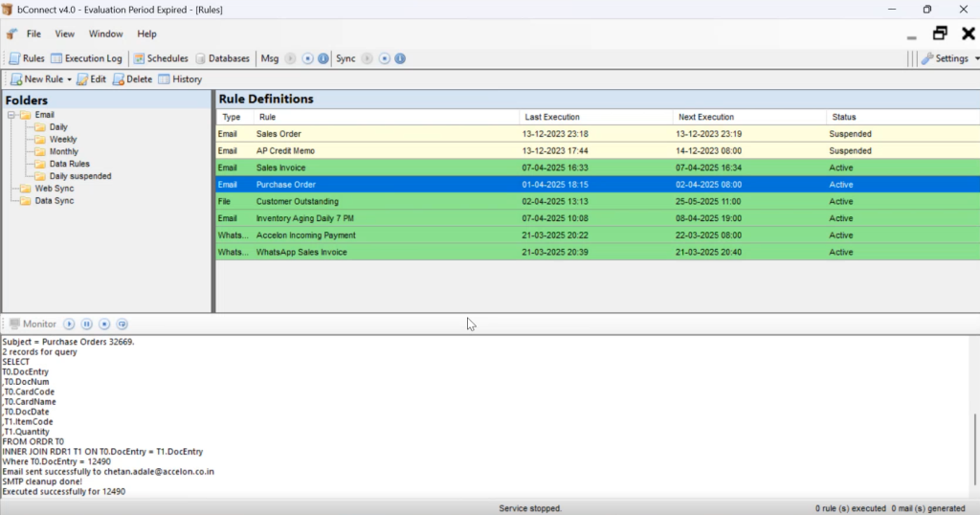Sort by the Status column header

coord(903,117)
